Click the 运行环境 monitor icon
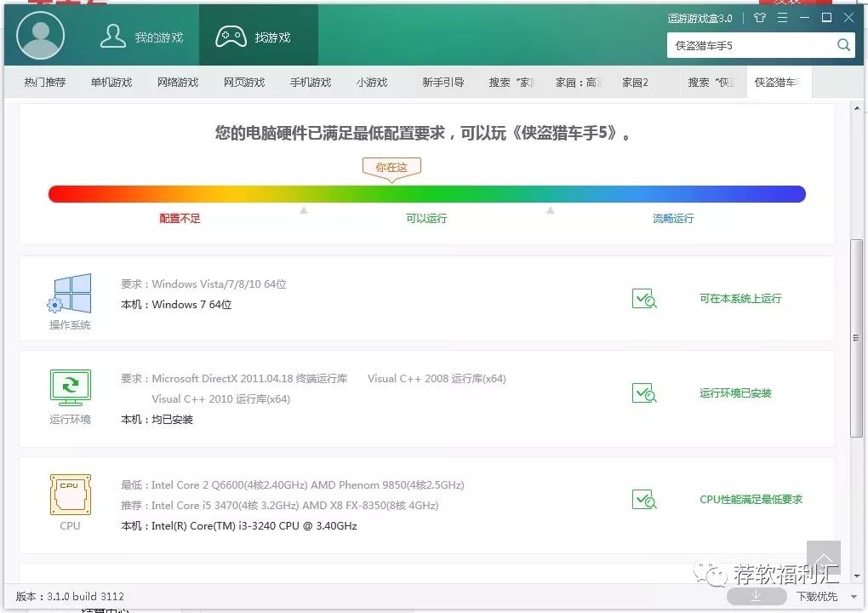 70,386
